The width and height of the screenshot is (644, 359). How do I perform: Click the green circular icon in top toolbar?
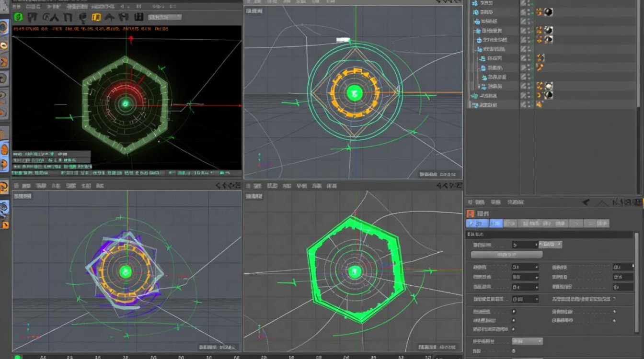[x=19, y=17]
